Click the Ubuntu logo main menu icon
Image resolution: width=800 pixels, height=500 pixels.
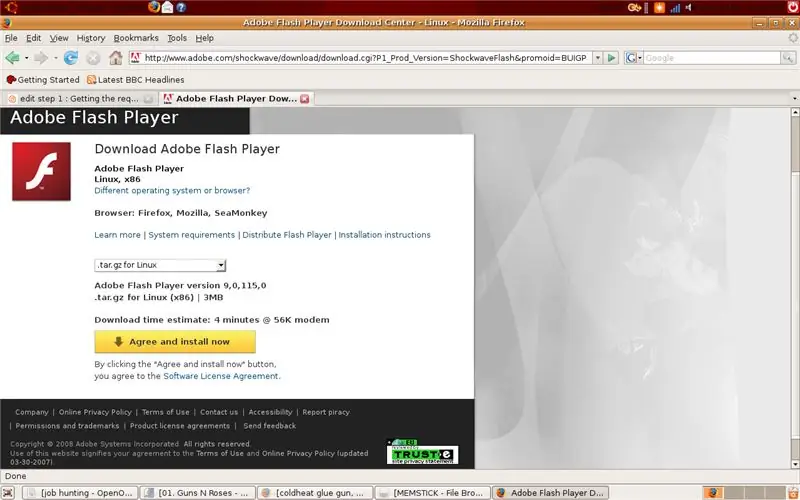click(x=11, y=7)
